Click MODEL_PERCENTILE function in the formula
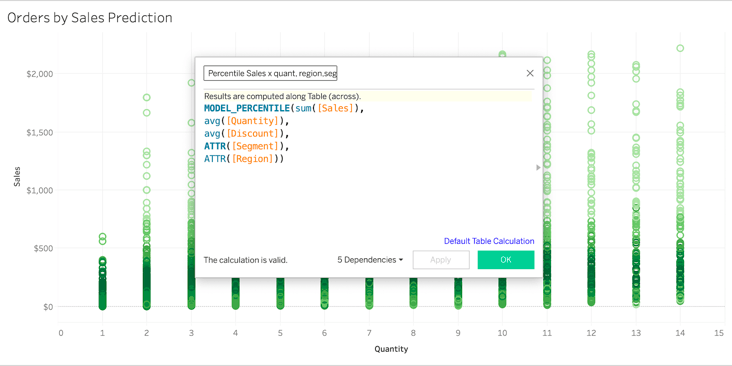The width and height of the screenshot is (732, 366). 246,108
